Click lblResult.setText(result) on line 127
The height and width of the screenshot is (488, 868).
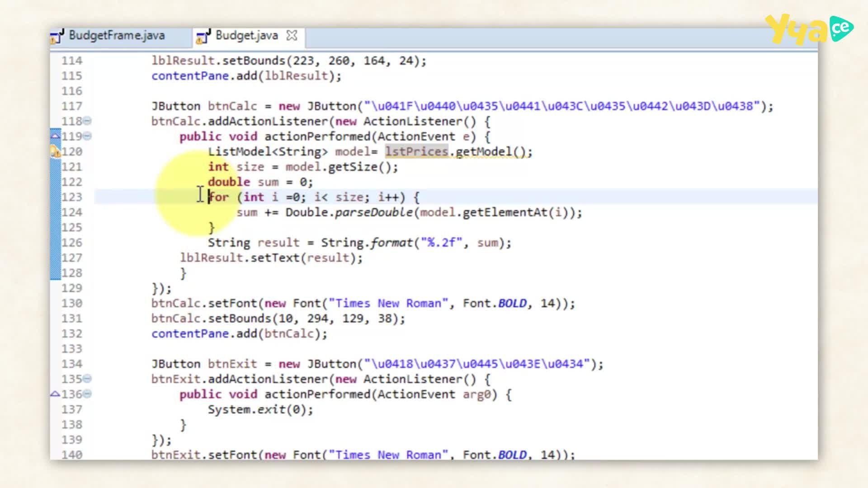271,258
